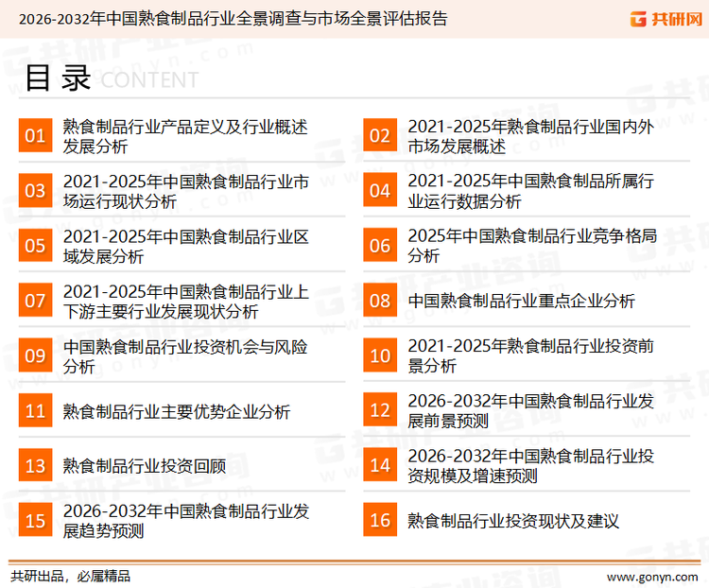Screen dimensions: 709x588
Task: Open chapter 2026-2032年中国熟食制品行业发展趋势预测
Action: pyautogui.click(x=185, y=521)
